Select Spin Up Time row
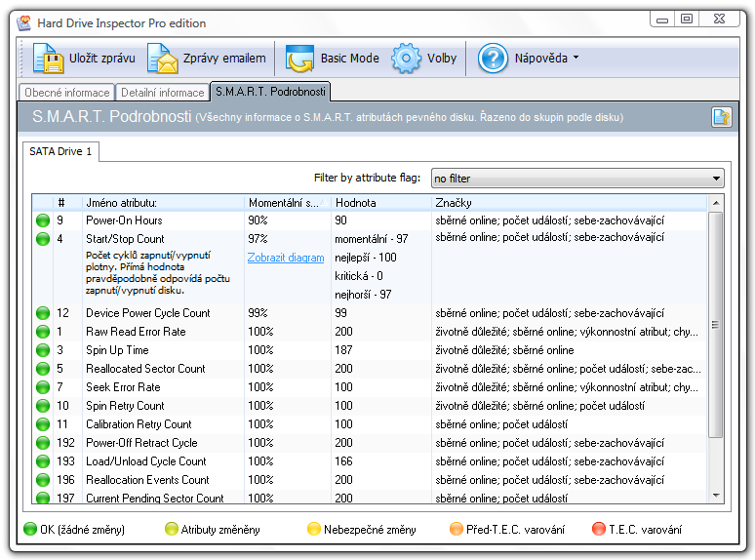Viewport: 755px width, 560px height. (x=370, y=350)
